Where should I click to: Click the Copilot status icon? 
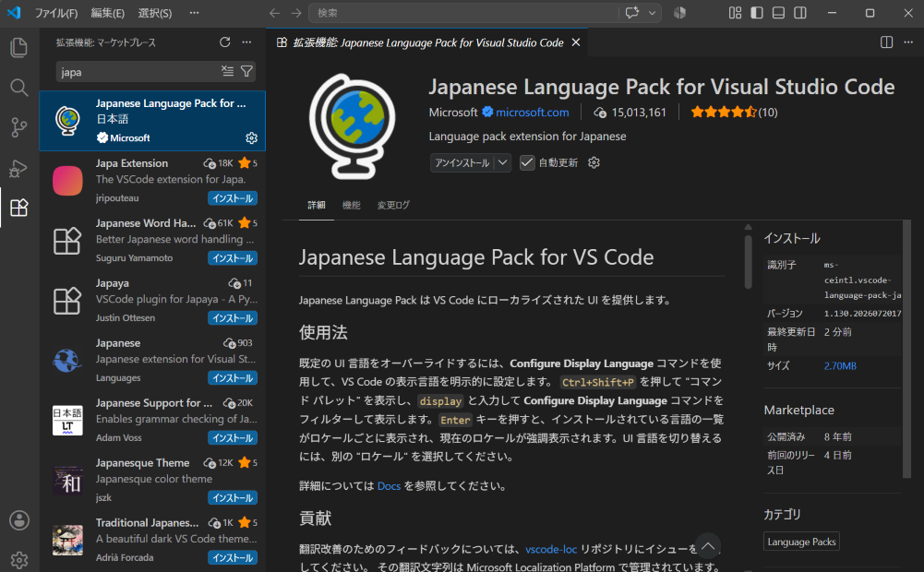click(x=679, y=12)
